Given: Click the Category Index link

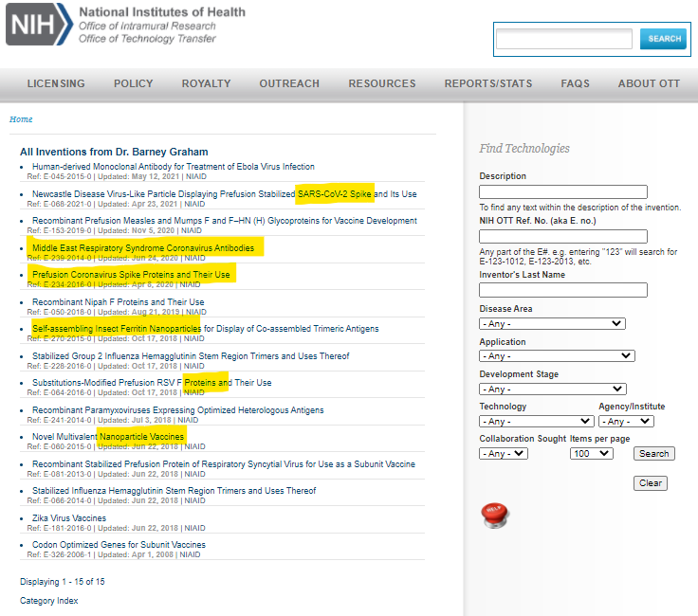Looking at the screenshot, I should pos(49,601).
